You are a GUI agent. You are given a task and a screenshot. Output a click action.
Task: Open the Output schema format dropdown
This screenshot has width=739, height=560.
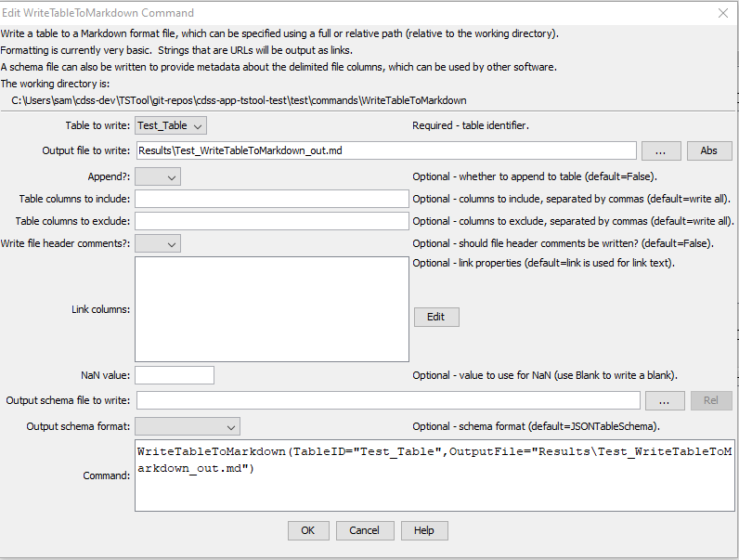coord(188,426)
